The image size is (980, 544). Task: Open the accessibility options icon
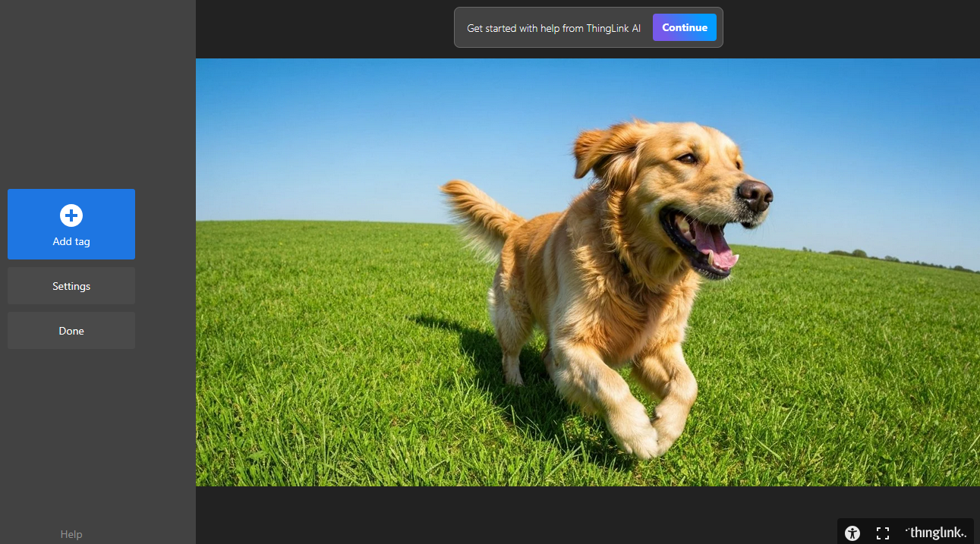pos(852,533)
